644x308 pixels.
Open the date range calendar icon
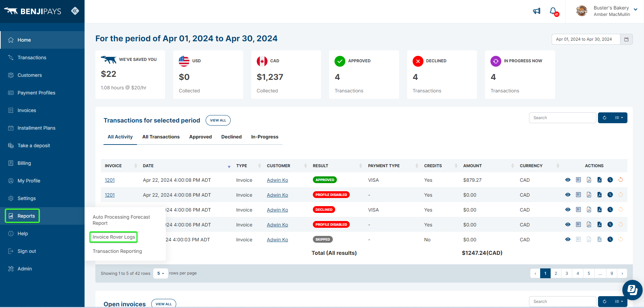click(x=626, y=39)
